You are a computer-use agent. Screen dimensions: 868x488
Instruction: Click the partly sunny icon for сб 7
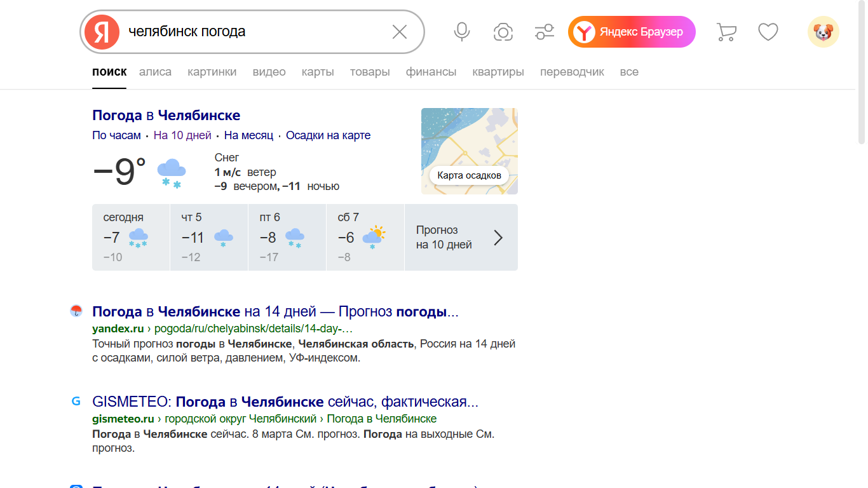click(x=374, y=237)
